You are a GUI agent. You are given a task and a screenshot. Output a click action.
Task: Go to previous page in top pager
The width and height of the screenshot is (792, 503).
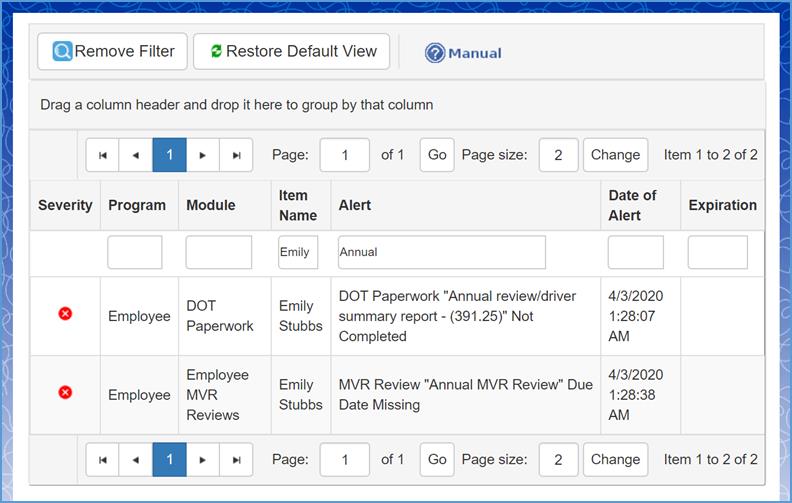pos(136,155)
